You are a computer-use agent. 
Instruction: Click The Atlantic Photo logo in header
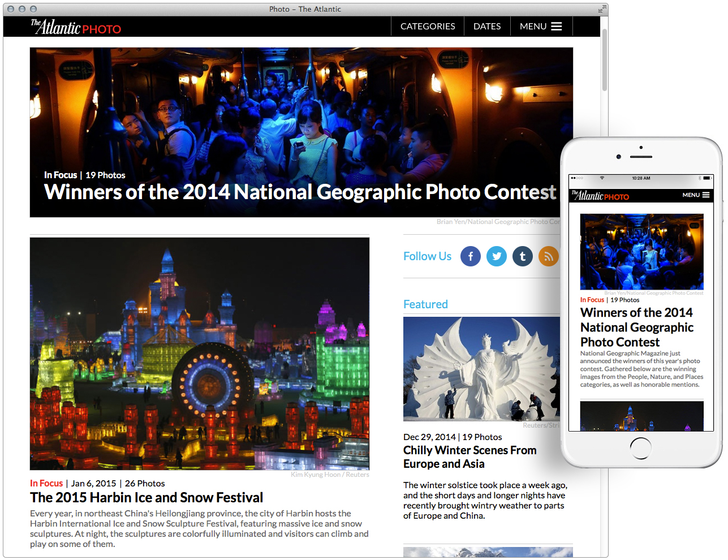76,27
